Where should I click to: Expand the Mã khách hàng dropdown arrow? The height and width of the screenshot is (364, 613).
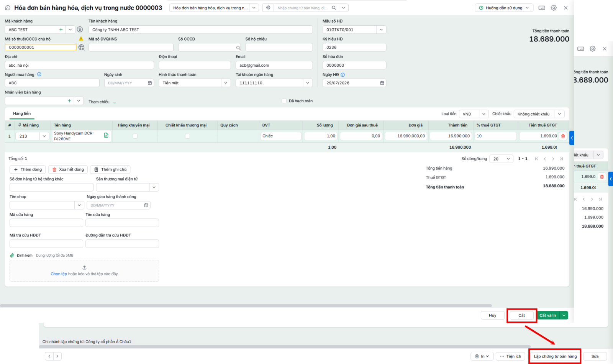point(70,30)
